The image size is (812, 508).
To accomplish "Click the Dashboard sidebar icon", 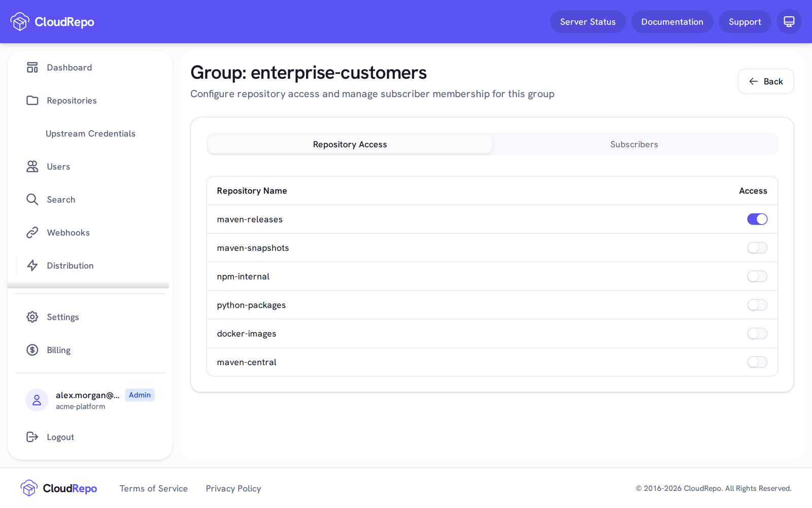I will point(32,68).
